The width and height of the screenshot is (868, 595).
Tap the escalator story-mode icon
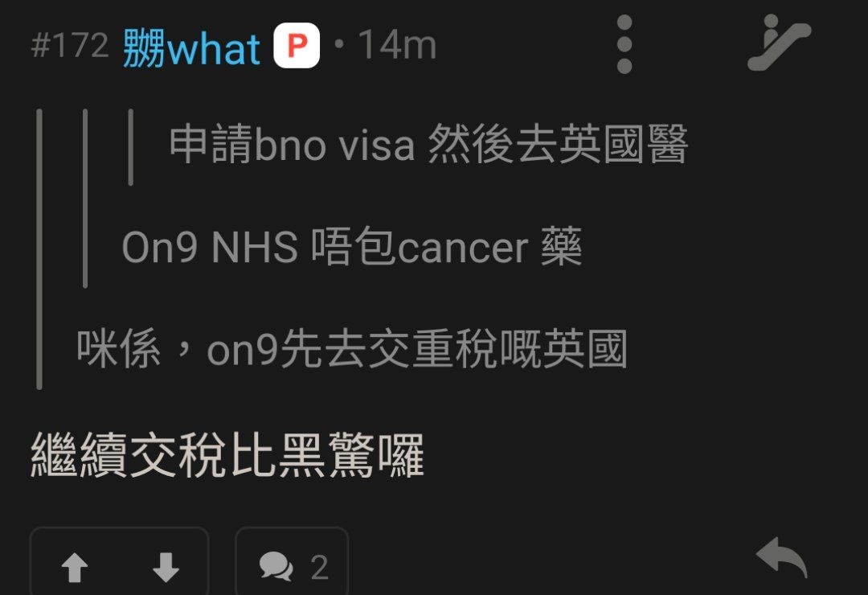(779, 43)
